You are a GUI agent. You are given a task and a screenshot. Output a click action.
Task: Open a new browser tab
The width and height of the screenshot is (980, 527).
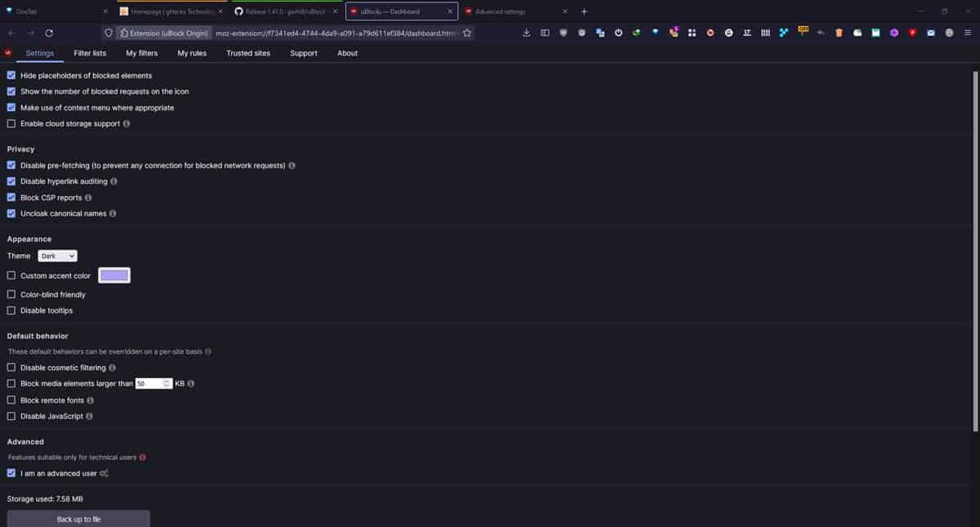click(583, 12)
